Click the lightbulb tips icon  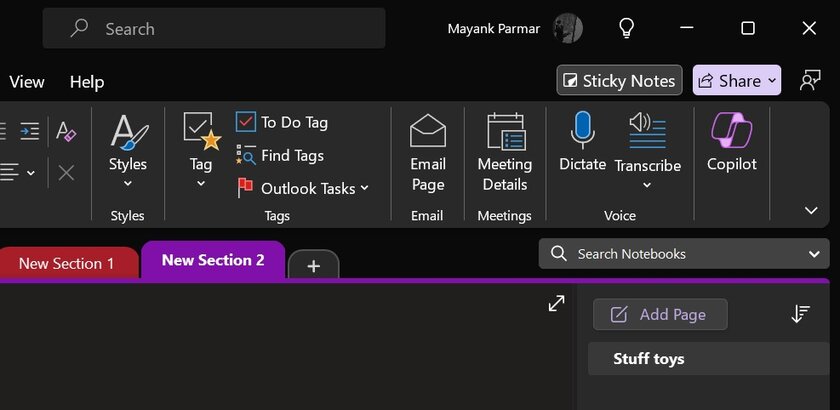(x=627, y=28)
